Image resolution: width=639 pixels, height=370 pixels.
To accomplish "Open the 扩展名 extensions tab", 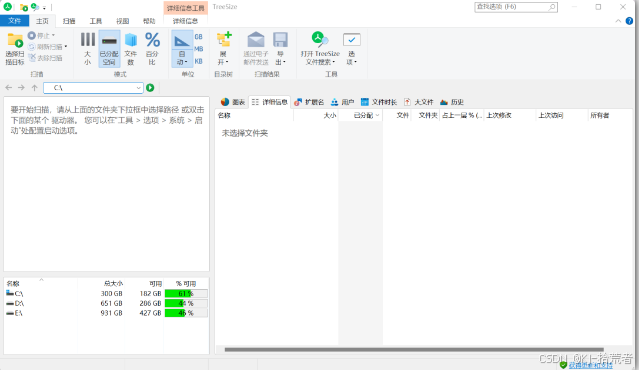I will point(309,102).
